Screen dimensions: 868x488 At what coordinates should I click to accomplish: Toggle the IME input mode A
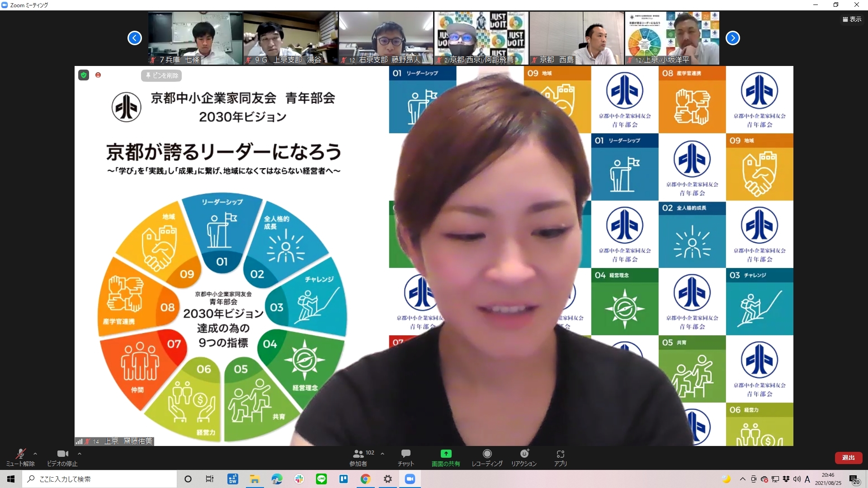[807, 479]
